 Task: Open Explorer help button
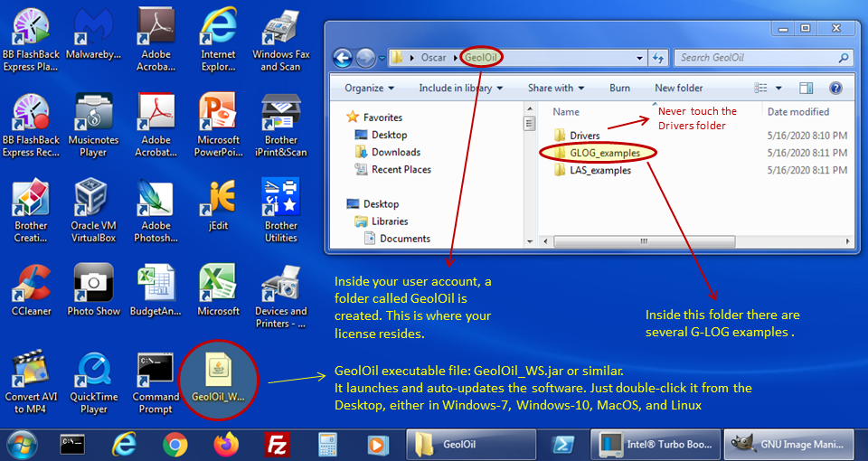tap(835, 88)
